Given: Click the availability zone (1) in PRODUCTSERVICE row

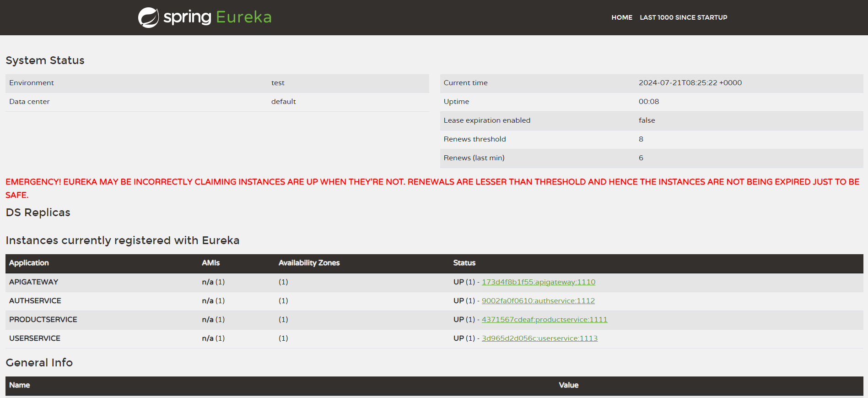Looking at the screenshot, I should coord(283,320).
